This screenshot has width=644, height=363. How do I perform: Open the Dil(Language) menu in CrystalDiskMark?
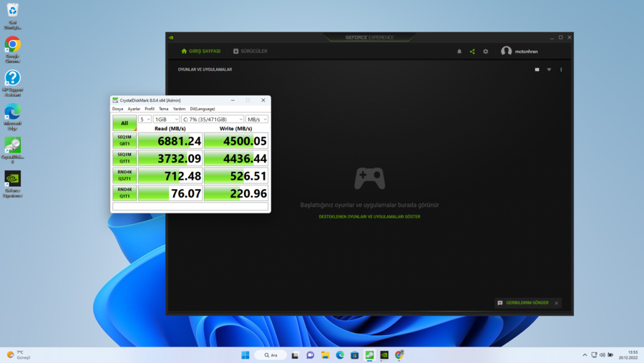pyautogui.click(x=203, y=109)
